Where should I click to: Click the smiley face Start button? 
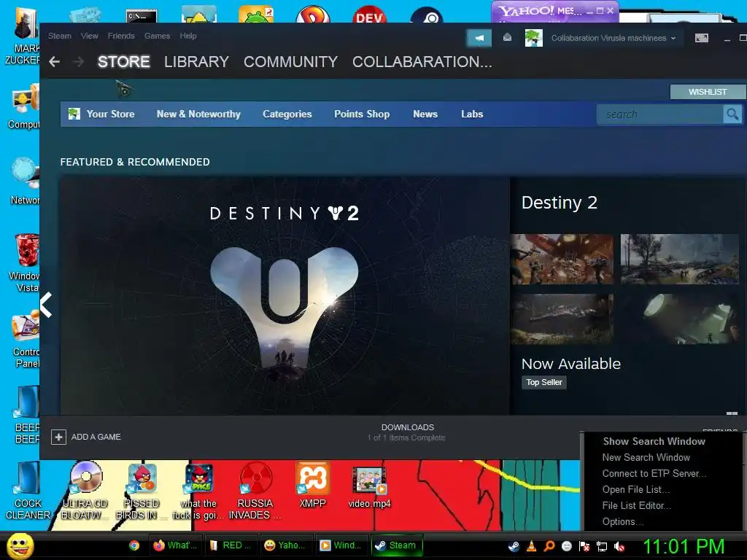[20, 545]
